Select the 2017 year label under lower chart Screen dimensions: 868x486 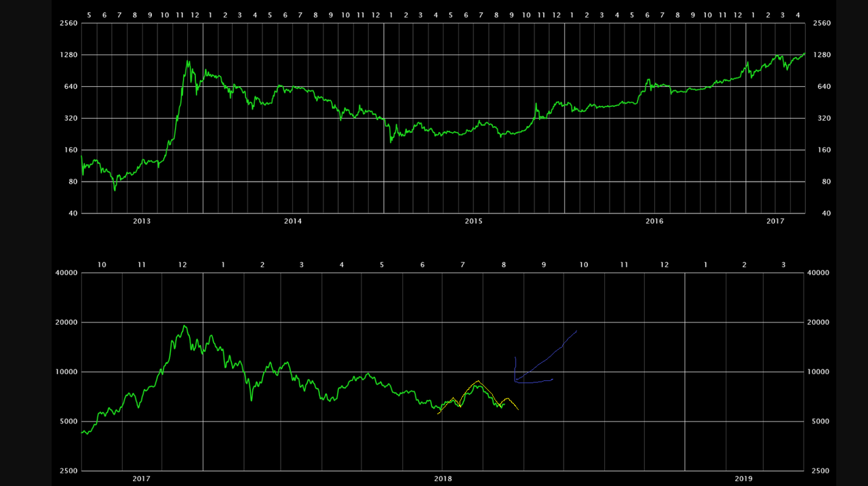coord(141,479)
